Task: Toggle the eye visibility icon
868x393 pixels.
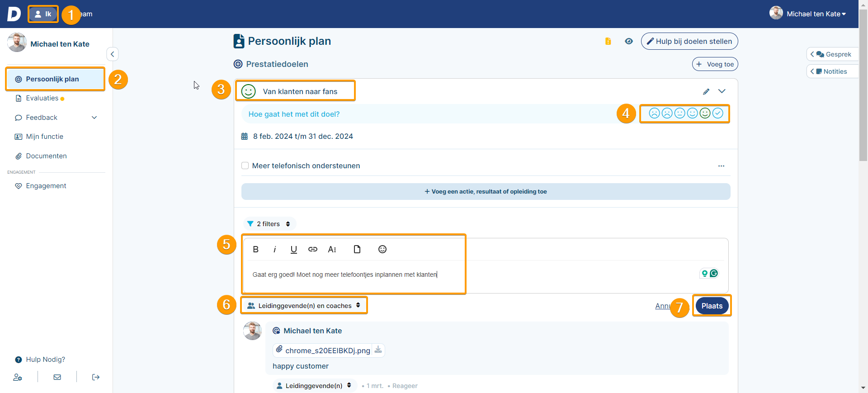Action: (x=629, y=41)
